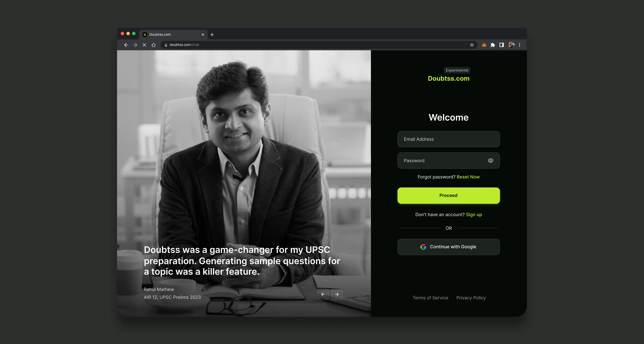Select the Doubtss.com browser tab
This screenshot has height=344, width=644.
pos(173,35)
